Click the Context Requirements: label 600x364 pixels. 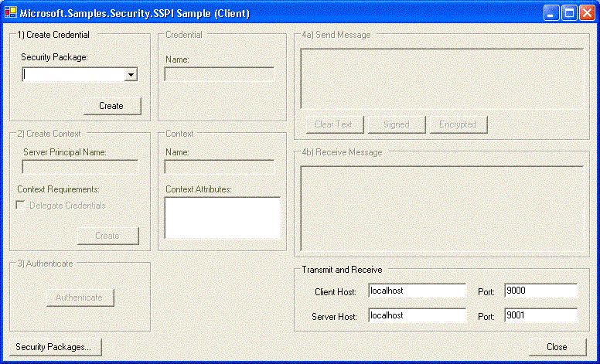58,189
